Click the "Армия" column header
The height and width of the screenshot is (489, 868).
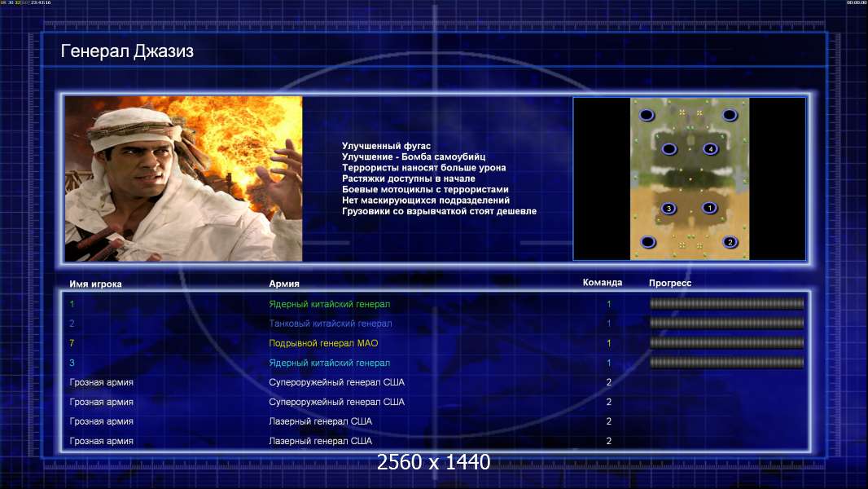(x=284, y=284)
